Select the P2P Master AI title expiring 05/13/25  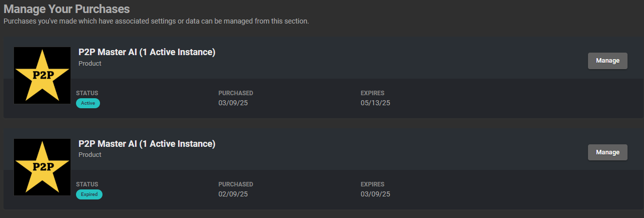click(147, 52)
